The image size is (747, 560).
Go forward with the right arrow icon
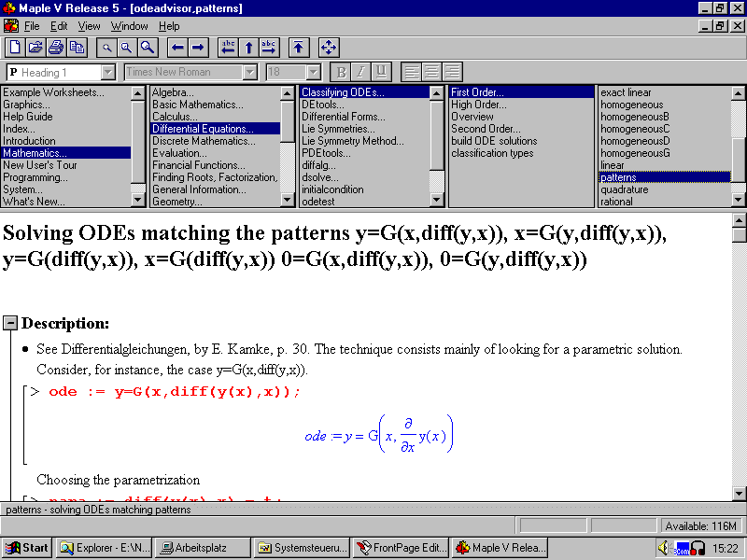coord(198,47)
